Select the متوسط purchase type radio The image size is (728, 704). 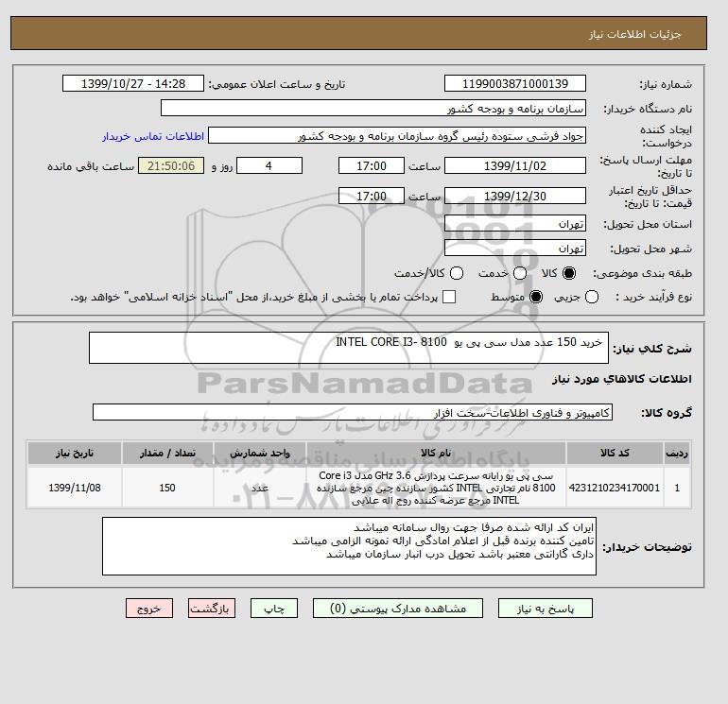536,297
